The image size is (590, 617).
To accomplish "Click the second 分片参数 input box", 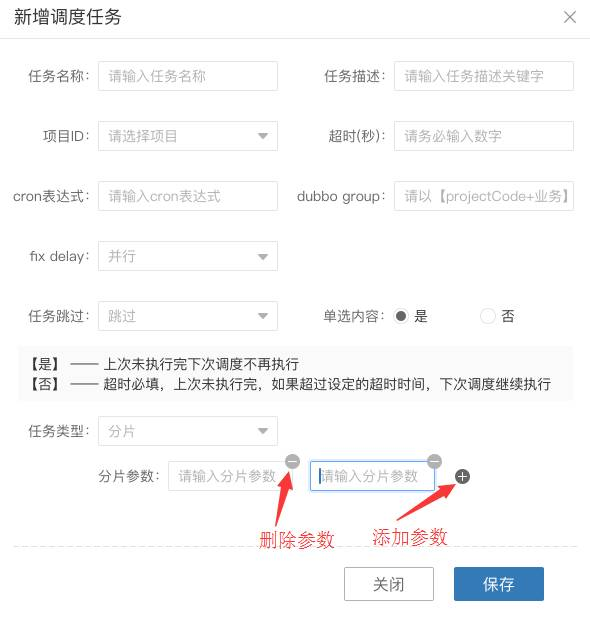I will click(x=372, y=476).
